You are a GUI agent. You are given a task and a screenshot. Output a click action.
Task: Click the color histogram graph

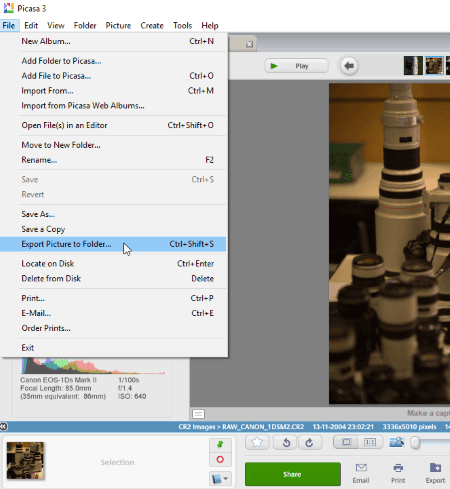click(x=93, y=366)
